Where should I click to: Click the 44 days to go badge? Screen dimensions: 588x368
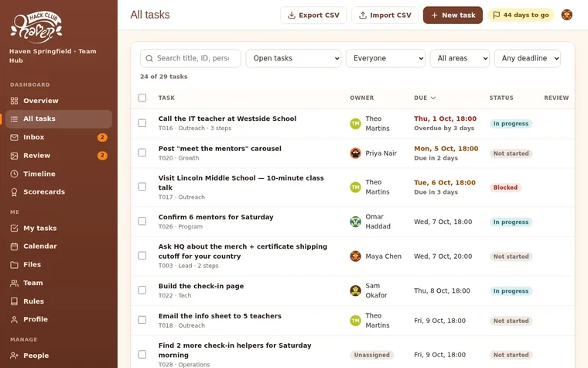click(521, 15)
